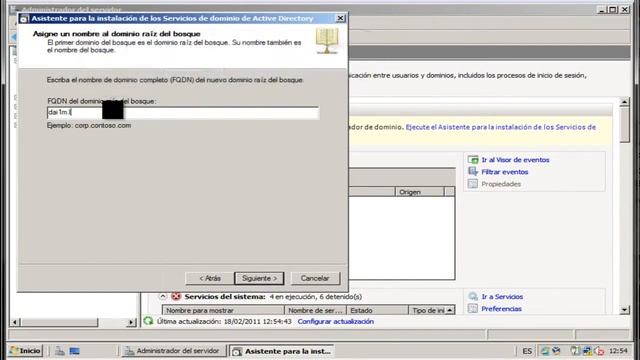Screen dimensions: 640x360
Task: Click the red shield alert tray icon
Action: pos(599,351)
